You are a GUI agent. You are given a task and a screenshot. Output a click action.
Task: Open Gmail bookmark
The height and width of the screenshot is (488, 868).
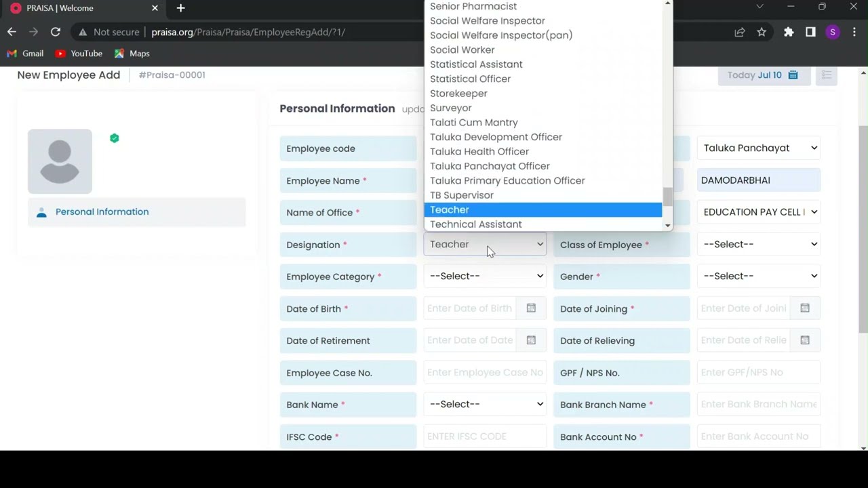(25, 54)
